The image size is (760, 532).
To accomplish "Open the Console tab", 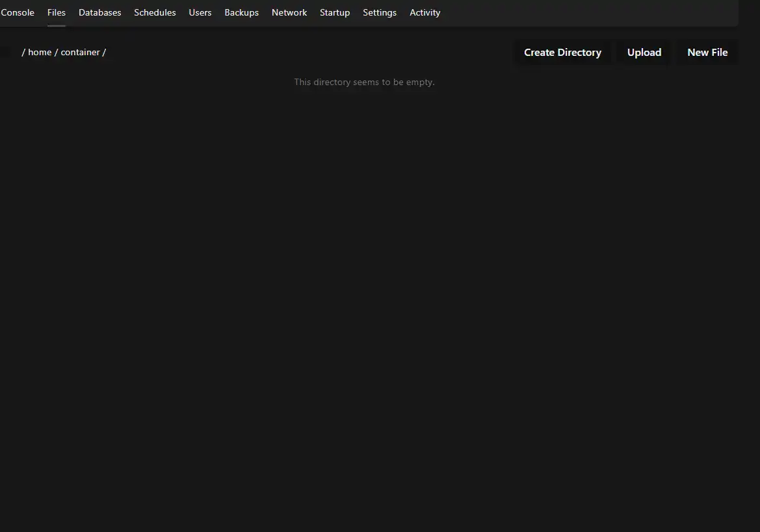I will pos(18,12).
